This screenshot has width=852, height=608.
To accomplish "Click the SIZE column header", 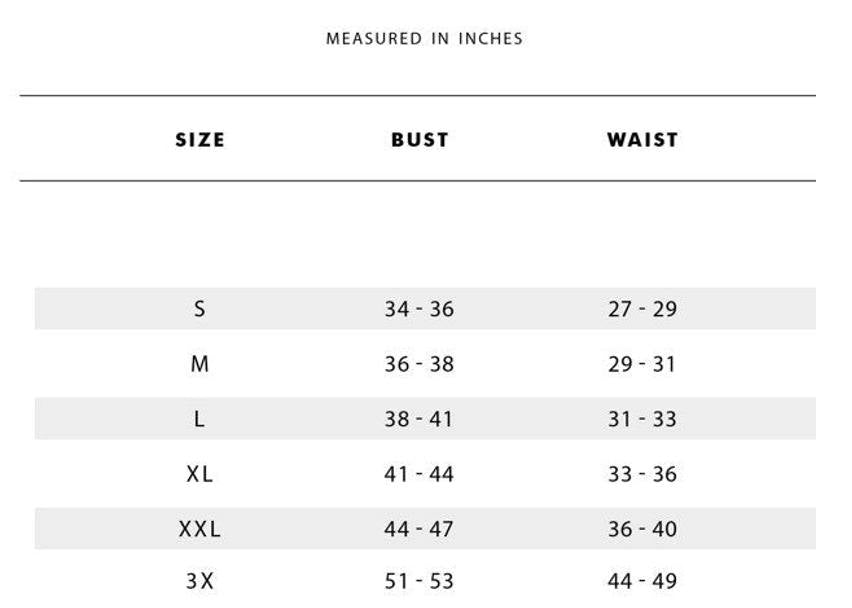I will click(x=199, y=140).
